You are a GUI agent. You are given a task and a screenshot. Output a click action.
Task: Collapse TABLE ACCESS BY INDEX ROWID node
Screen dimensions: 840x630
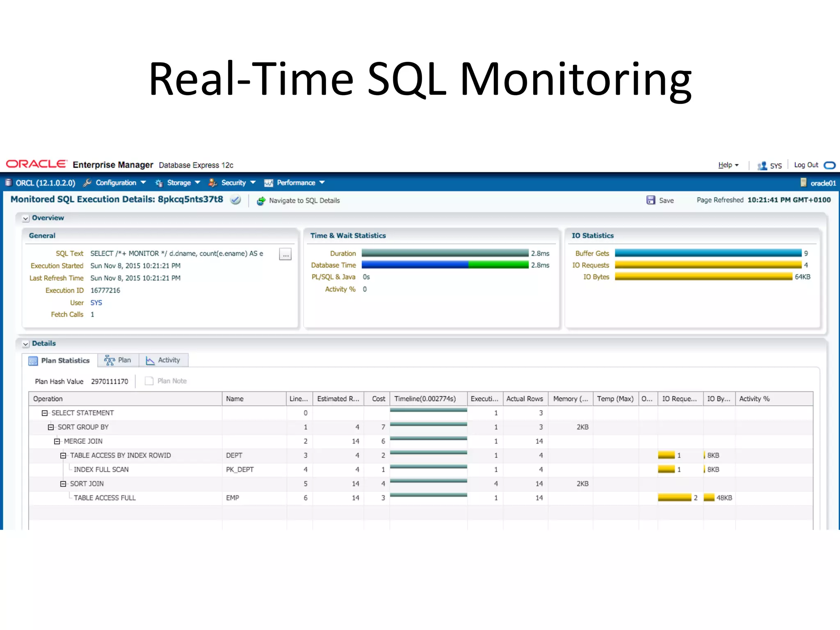tap(63, 456)
